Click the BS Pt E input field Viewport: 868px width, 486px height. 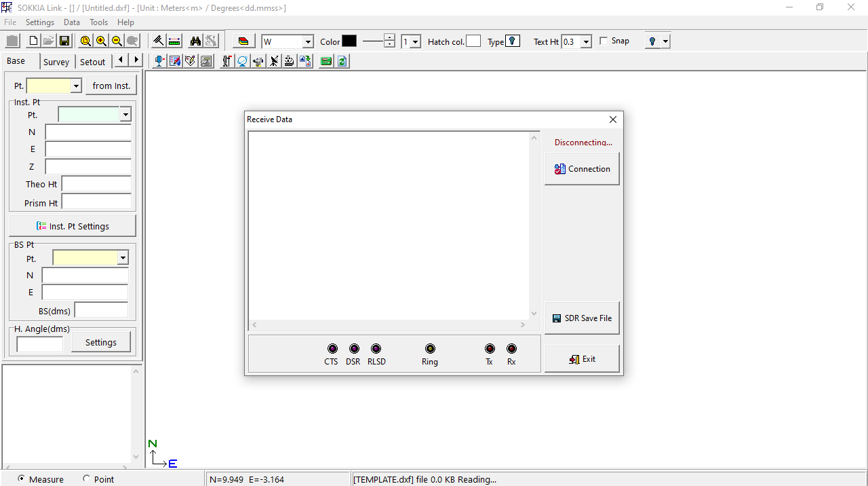tap(85, 293)
